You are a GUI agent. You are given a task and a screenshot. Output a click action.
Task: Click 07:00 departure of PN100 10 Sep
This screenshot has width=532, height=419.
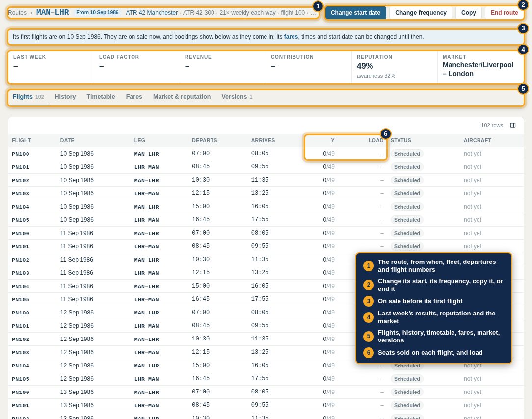[x=201, y=154]
